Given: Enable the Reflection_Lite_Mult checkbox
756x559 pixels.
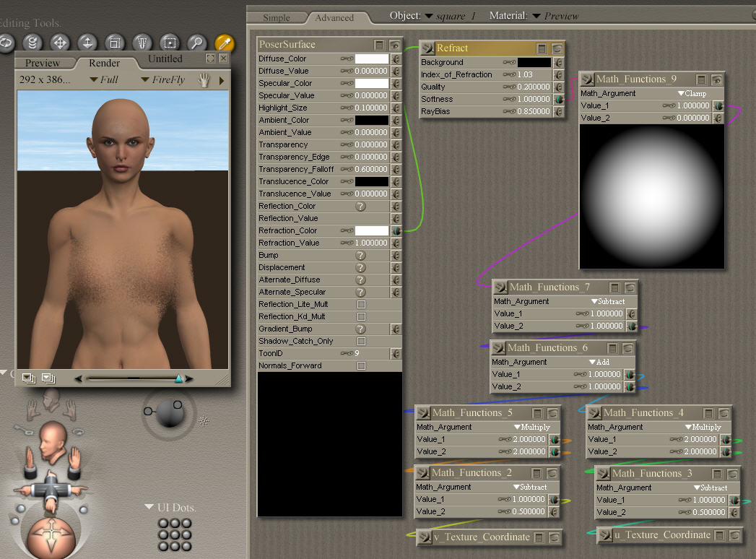Looking at the screenshot, I should (361, 304).
